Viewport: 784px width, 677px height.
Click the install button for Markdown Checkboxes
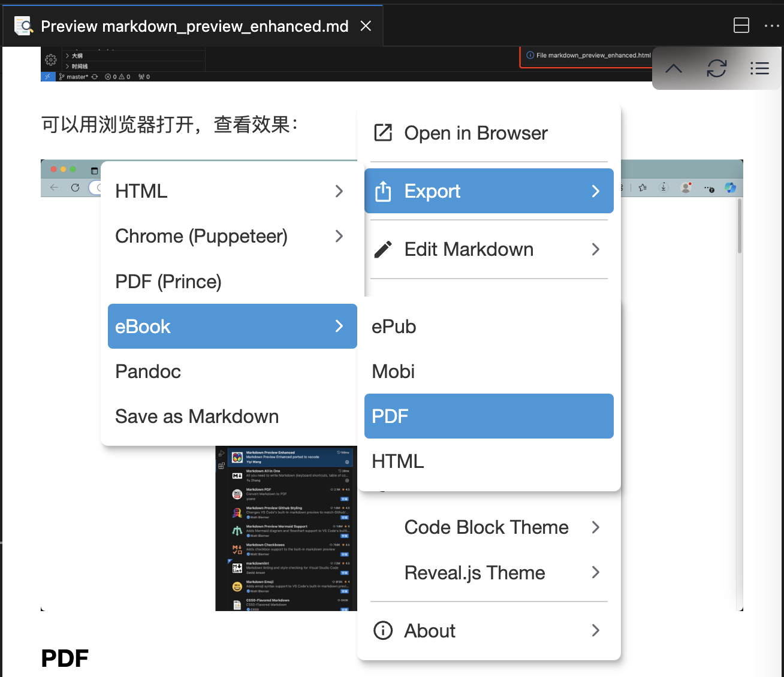point(345,554)
